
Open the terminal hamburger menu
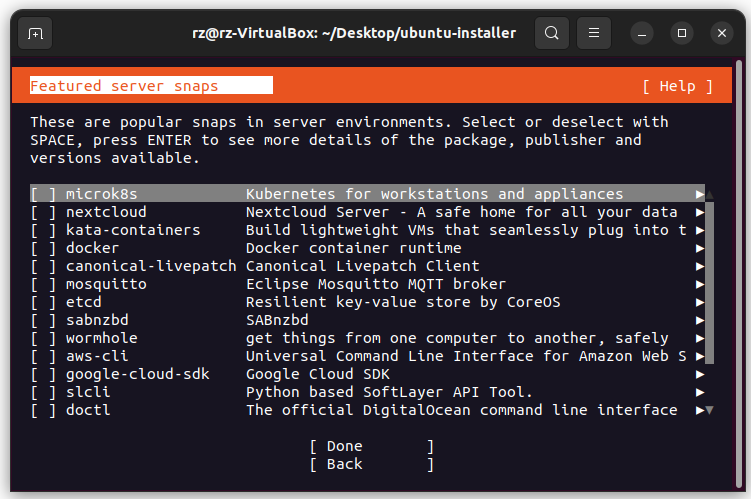[x=594, y=33]
